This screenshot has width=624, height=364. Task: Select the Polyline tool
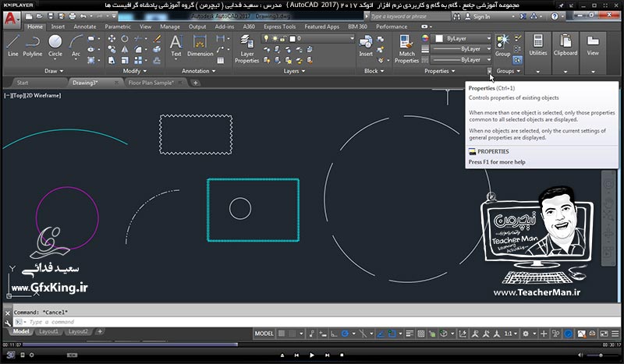32,45
